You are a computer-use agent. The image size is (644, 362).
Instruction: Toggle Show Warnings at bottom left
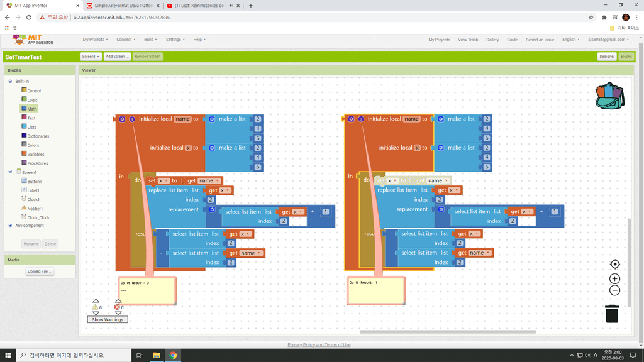click(107, 319)
